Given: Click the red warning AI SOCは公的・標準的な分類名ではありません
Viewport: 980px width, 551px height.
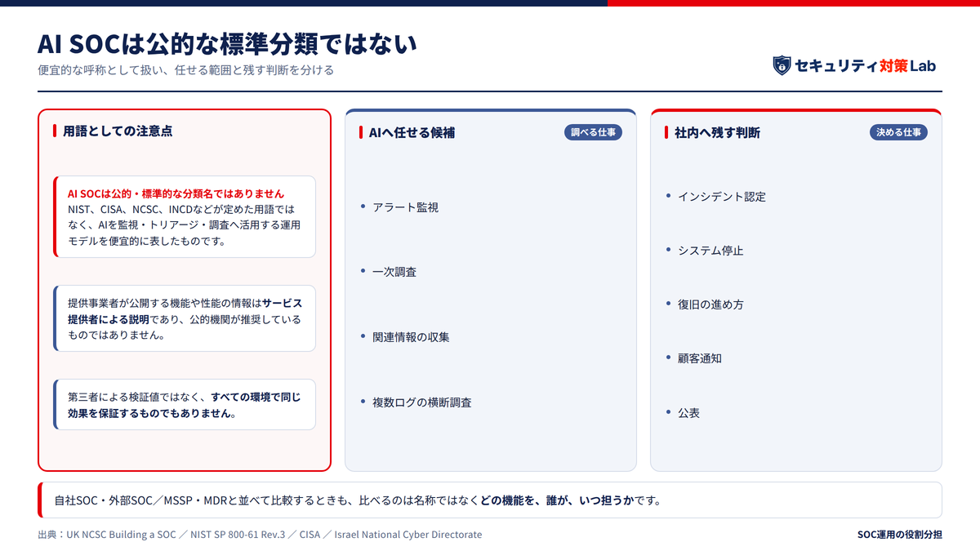Looking at the screenshot, I should 176,193.
